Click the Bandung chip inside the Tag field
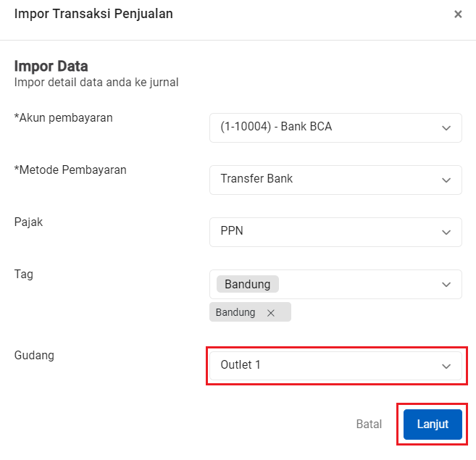 [247, 284]
